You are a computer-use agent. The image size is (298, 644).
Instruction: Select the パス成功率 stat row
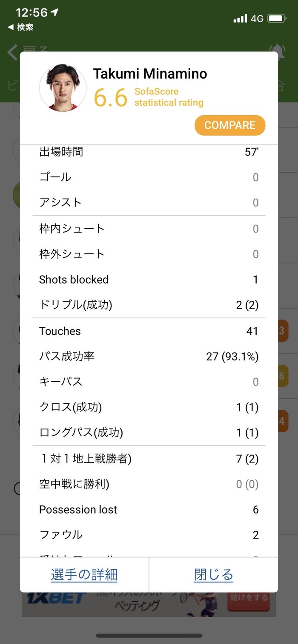(x=149, y=356)
